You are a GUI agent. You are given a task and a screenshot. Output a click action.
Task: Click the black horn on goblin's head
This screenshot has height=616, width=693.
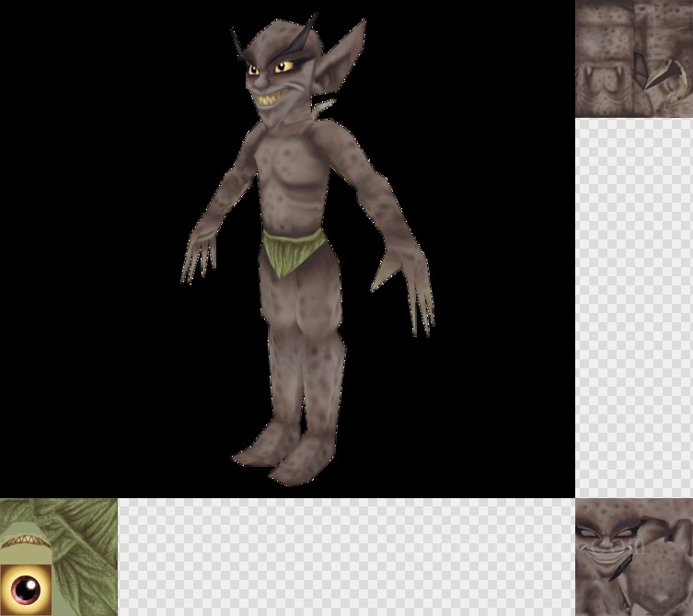[x=238, y=41]
